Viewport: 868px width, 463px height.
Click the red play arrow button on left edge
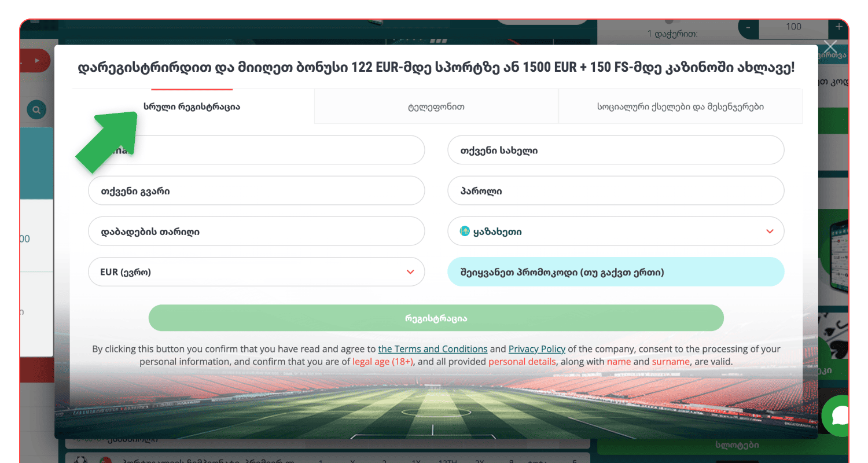(x=36, y=60)
